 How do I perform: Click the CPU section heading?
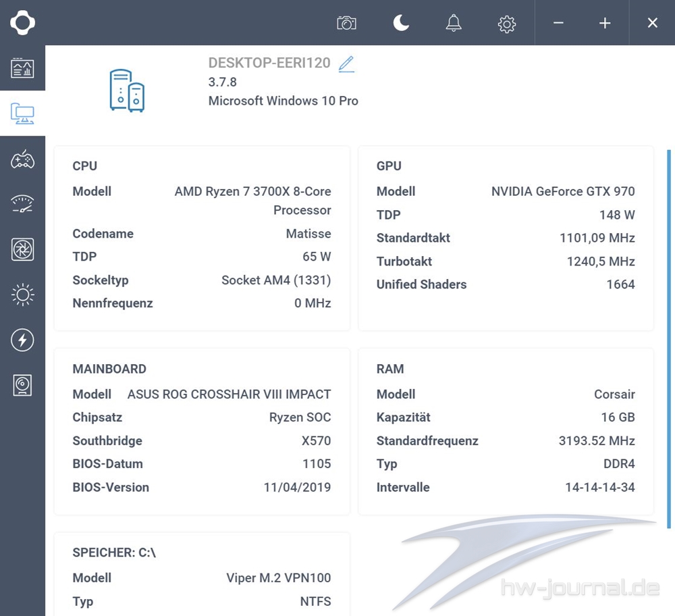tap(85, 166)
